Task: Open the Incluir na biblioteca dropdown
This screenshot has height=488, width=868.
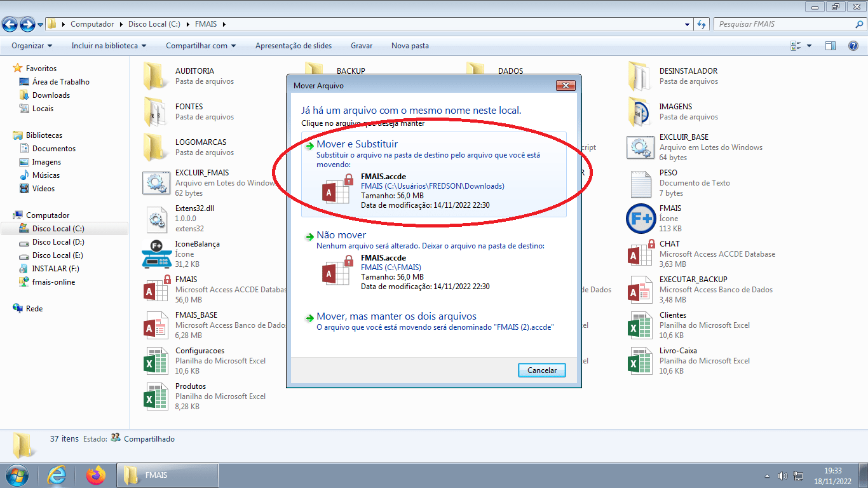Action: tap(109, 46)
